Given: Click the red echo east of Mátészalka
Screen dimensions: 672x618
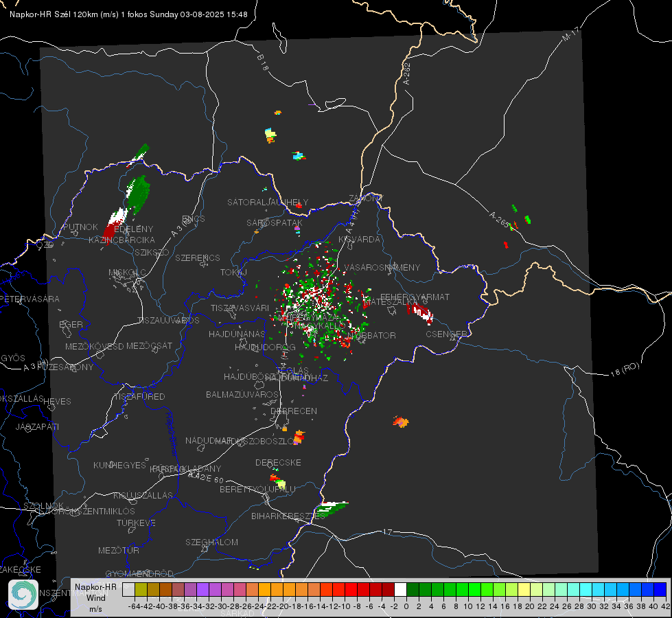Looking at the screenshot, I should [420, 313].
